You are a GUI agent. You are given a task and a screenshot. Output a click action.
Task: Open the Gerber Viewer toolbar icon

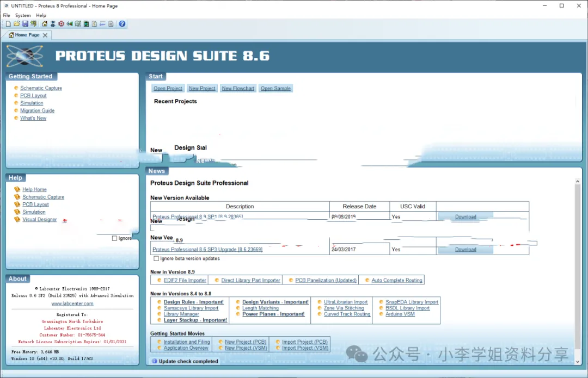point(78,23)
